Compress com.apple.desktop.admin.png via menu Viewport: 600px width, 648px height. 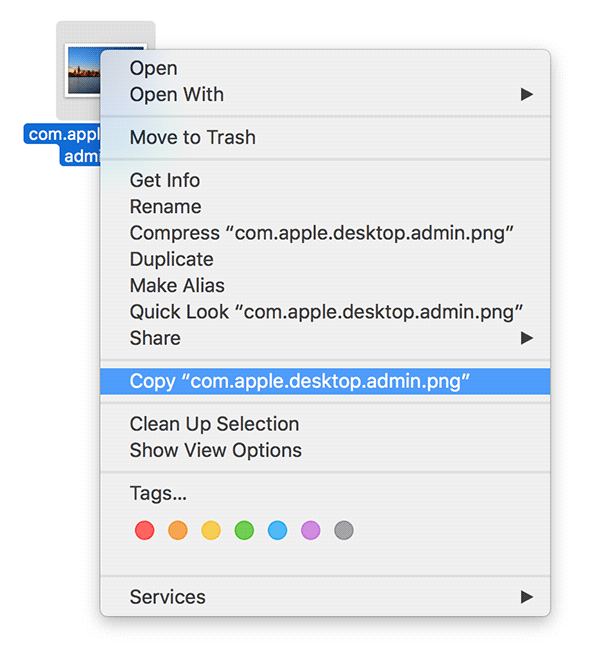tap(322, 233)
